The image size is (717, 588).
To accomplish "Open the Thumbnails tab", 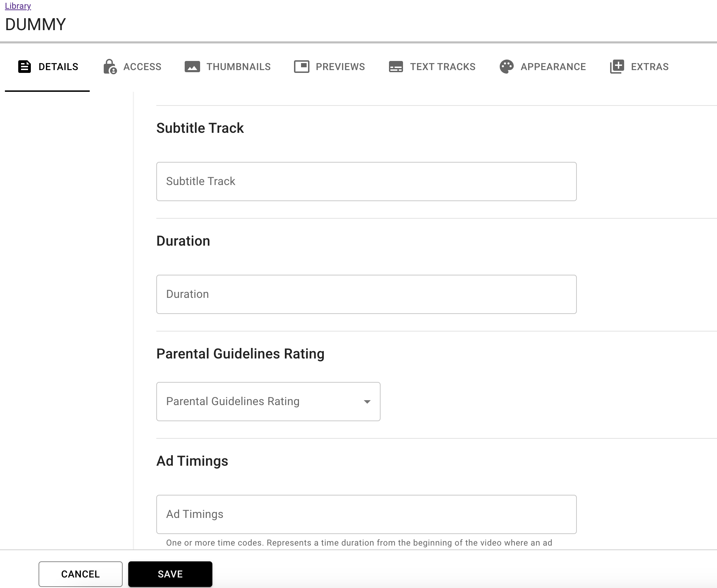I will (x=228, y=67).
